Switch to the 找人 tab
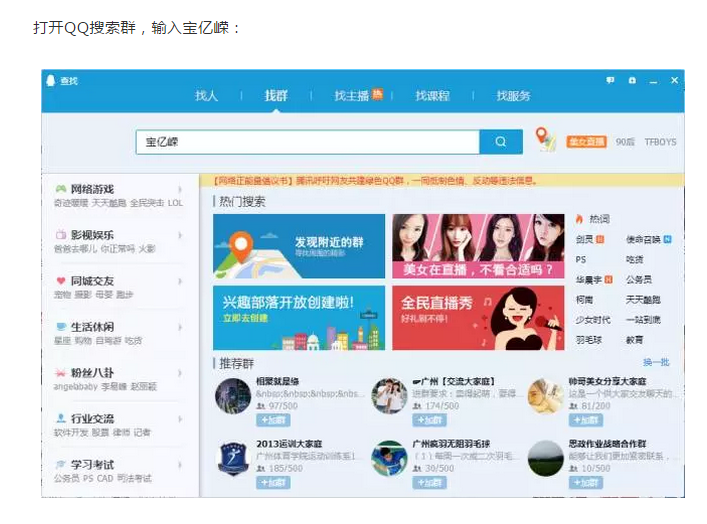This screenshot has height=524, width=707. [207, 96]
